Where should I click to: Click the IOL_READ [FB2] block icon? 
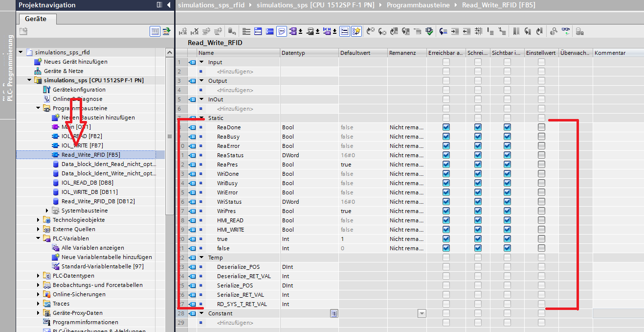click(x=56, y=136)
